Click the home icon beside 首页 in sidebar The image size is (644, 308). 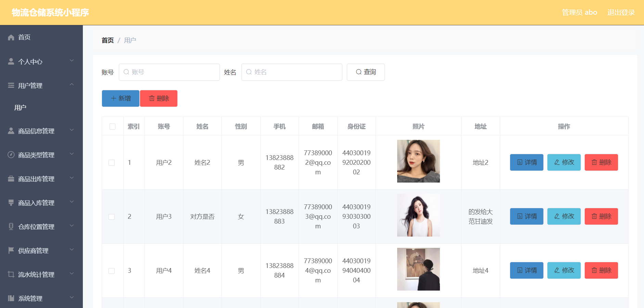click(11, 37)
